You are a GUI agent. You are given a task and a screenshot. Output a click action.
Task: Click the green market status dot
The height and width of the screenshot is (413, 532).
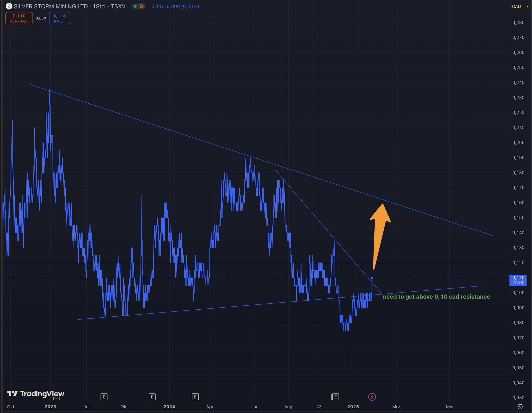click(x=135, y=6)
